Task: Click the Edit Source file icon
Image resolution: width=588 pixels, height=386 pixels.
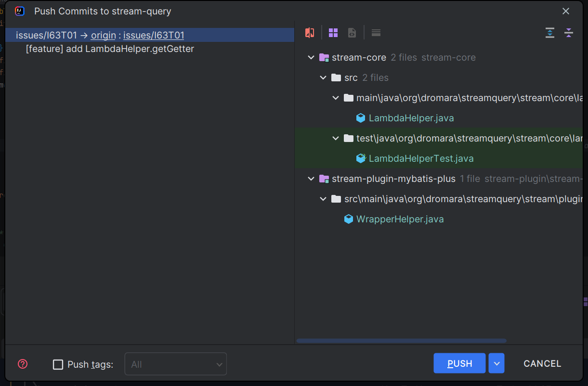Action: pos(352,33)
